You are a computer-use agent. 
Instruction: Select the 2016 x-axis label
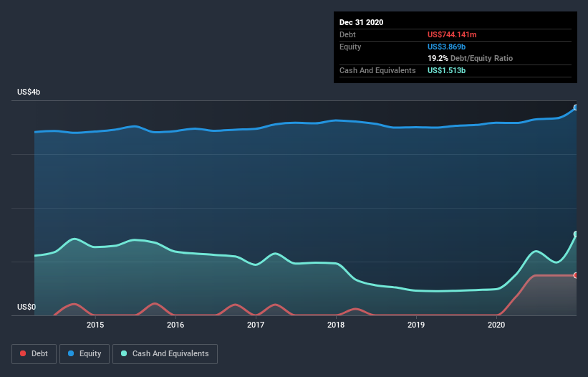175,325
